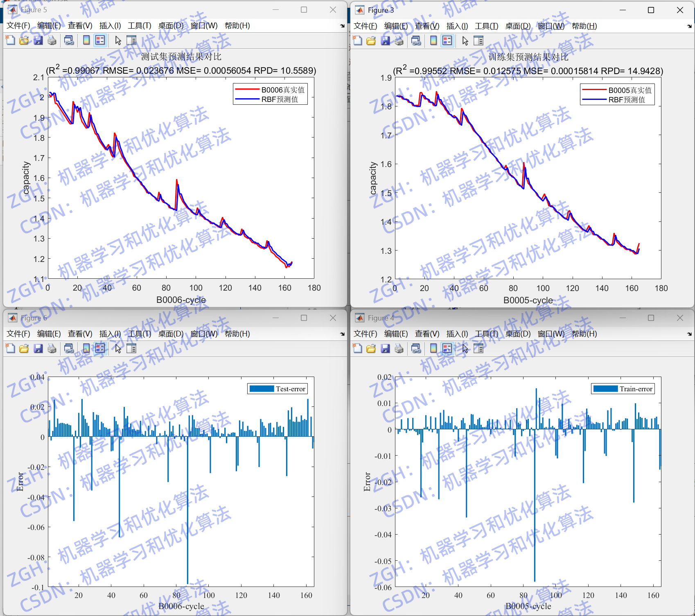Viewport: 695px width, 616px height.
Task: Open 帮助(H) menu in Figure 3
Action: coord(584,26)
